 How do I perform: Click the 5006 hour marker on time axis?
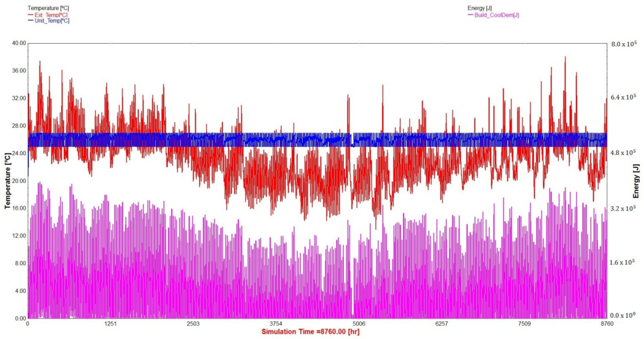click(359, 324)
